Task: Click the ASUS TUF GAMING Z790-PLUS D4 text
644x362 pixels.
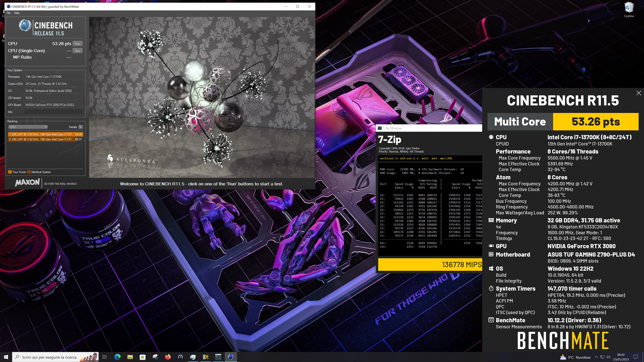Action: coord(591,254)
